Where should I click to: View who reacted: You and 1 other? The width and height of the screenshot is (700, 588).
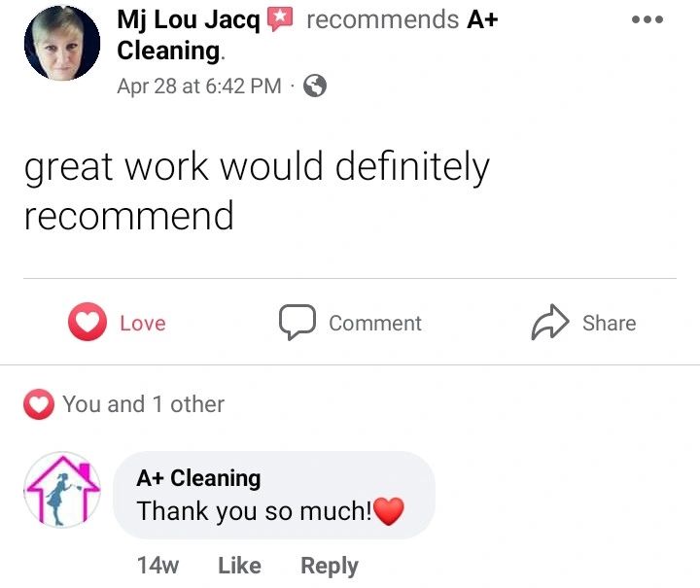(143, 404)
